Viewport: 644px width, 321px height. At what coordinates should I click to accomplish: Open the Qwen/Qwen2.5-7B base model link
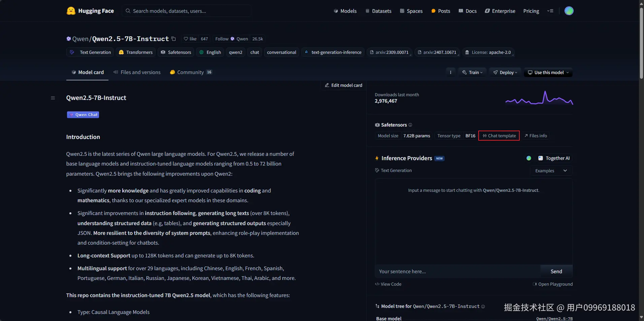click(554, 318)
